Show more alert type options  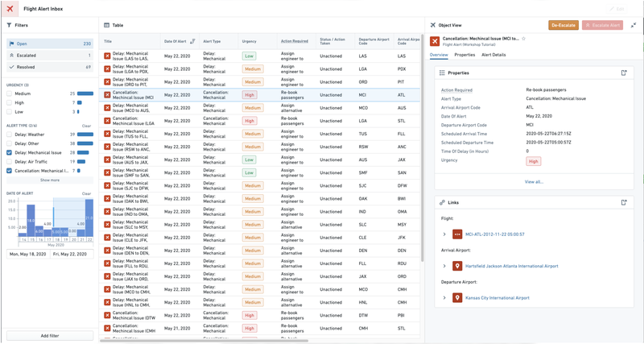pos(50,180)
